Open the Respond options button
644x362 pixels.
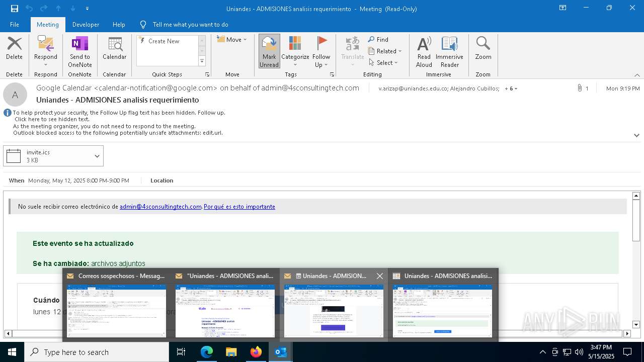pyautogui.click(x=45, y=52)
